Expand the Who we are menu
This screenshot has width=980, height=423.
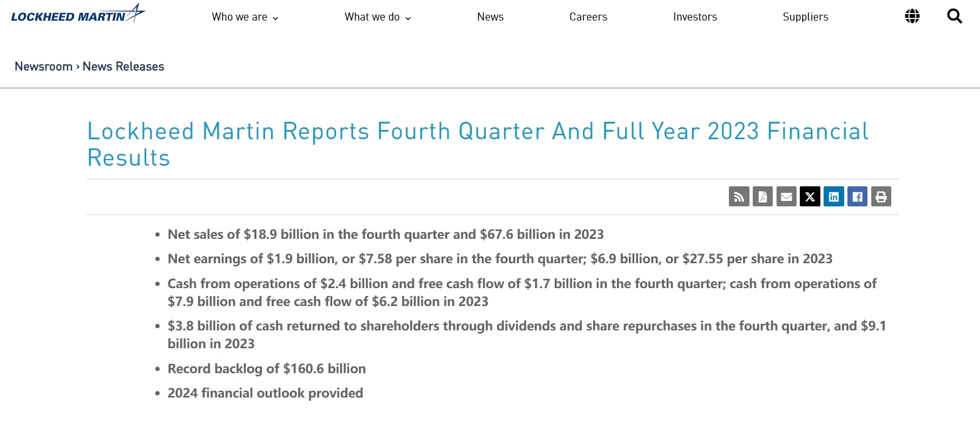[x=245, y=17]
